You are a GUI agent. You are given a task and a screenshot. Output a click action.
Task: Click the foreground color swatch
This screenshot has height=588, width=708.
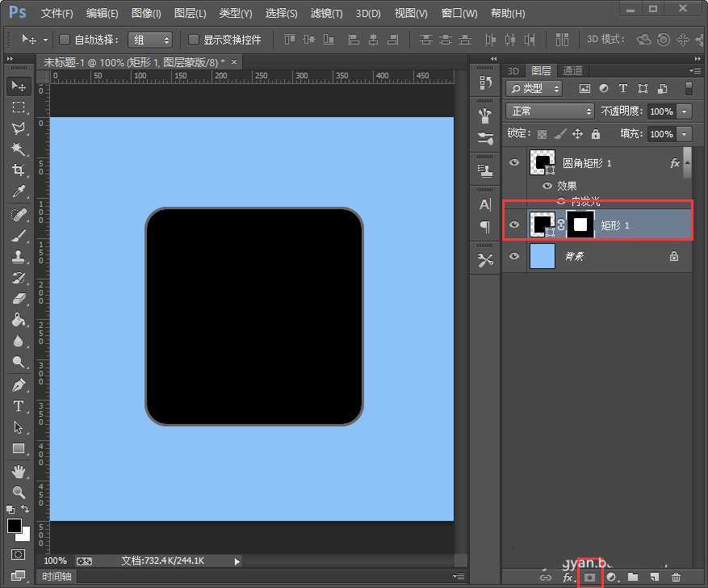[14, 526]
